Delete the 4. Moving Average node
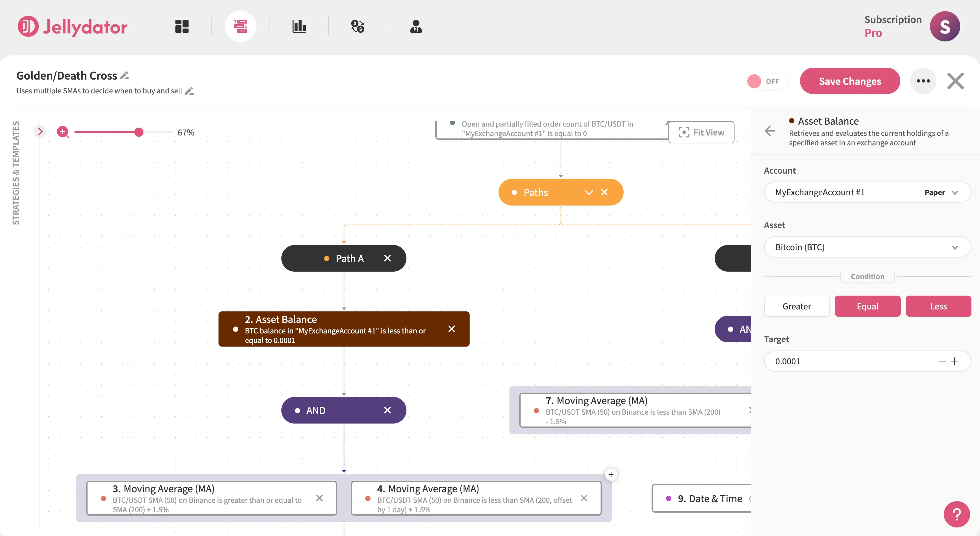The width and height of the screenshot is (980, 536). 584,498
